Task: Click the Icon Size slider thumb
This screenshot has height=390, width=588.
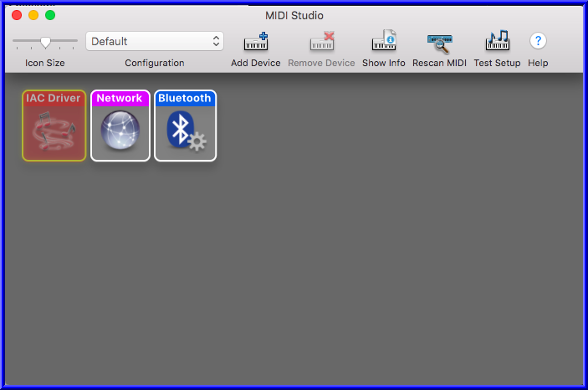Action: pos(45,42)
